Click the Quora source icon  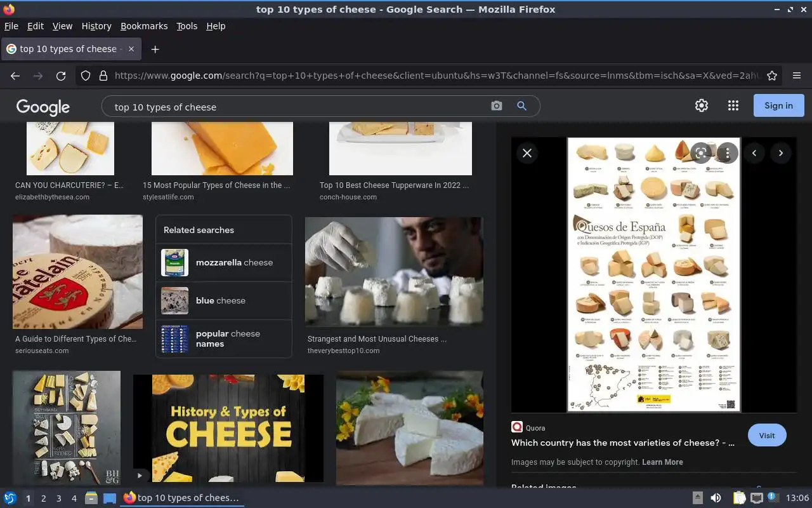pyautogui.click(x=517, y=427)
